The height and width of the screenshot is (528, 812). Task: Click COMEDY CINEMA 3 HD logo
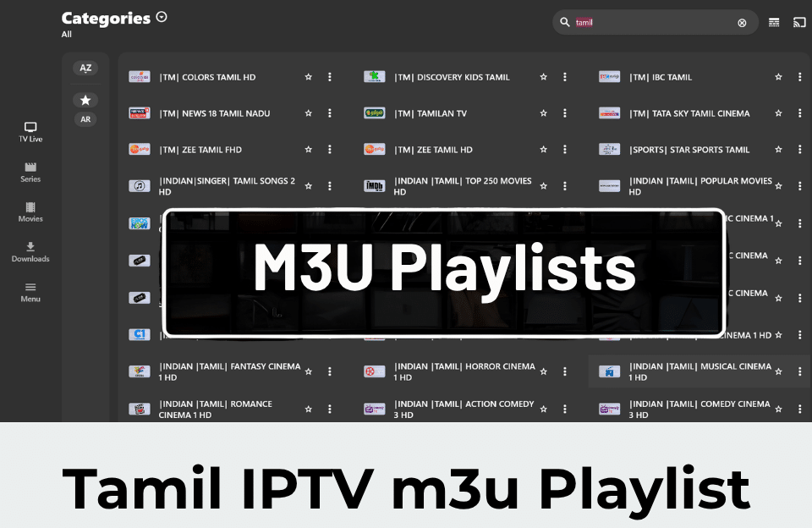click(610, 409)
